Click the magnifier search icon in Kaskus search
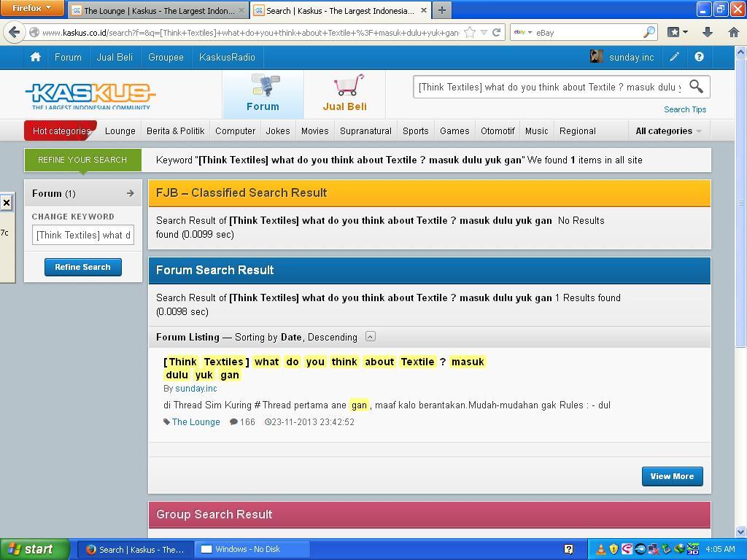This screenshot has width=747, height=560. 696,87
